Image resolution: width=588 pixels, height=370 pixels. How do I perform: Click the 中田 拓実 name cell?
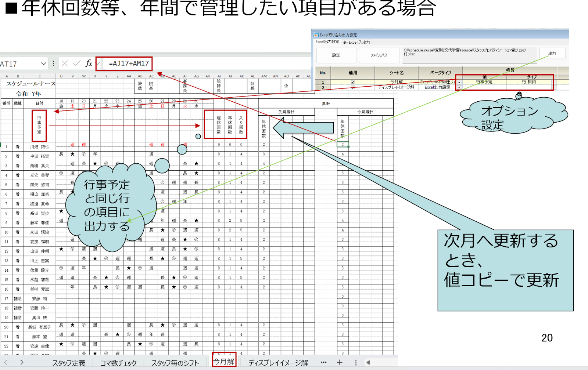point(40,156)
